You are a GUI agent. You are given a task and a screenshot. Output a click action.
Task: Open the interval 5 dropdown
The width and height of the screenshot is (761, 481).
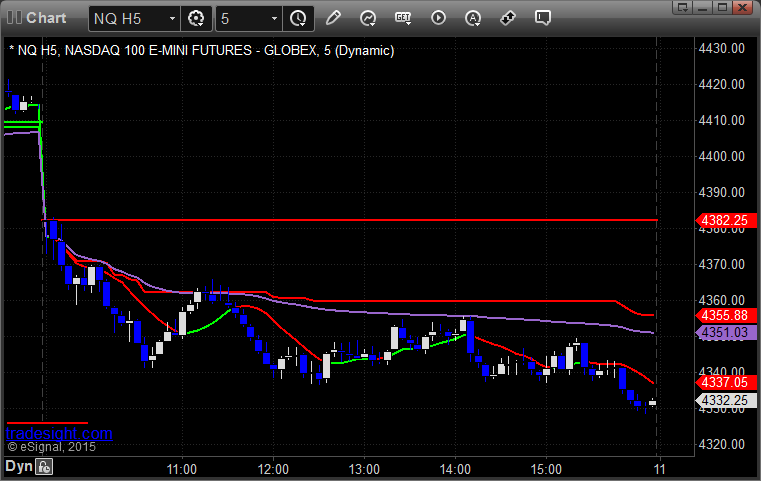point(248,19)
